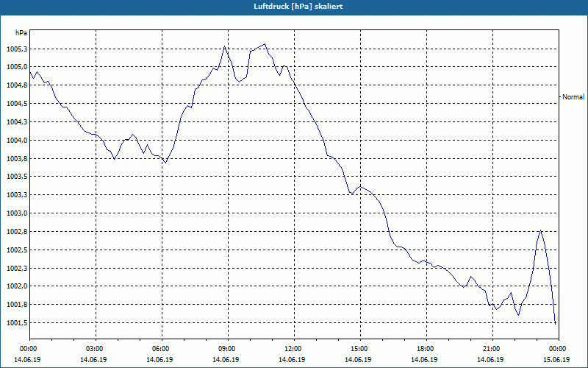Click the y-axis value 1004,5
588x368 pixels.
click(17, 103)
